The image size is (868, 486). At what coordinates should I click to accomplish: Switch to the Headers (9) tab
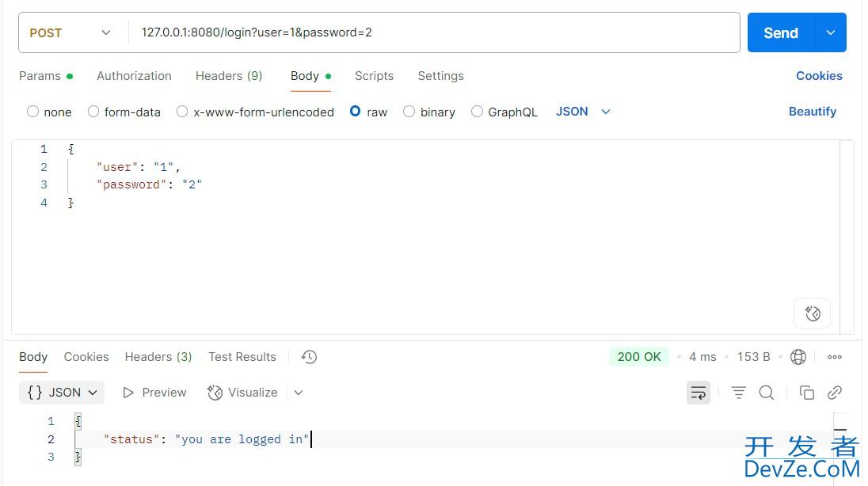(x=229, y=75)
